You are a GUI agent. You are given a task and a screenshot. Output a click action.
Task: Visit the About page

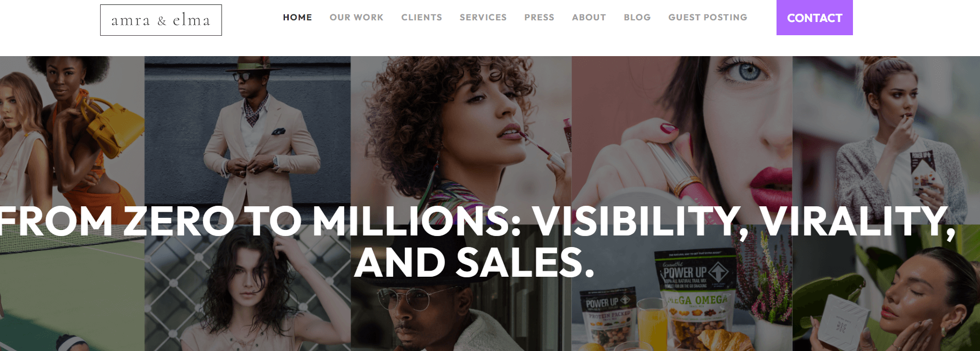pos(589,18)
